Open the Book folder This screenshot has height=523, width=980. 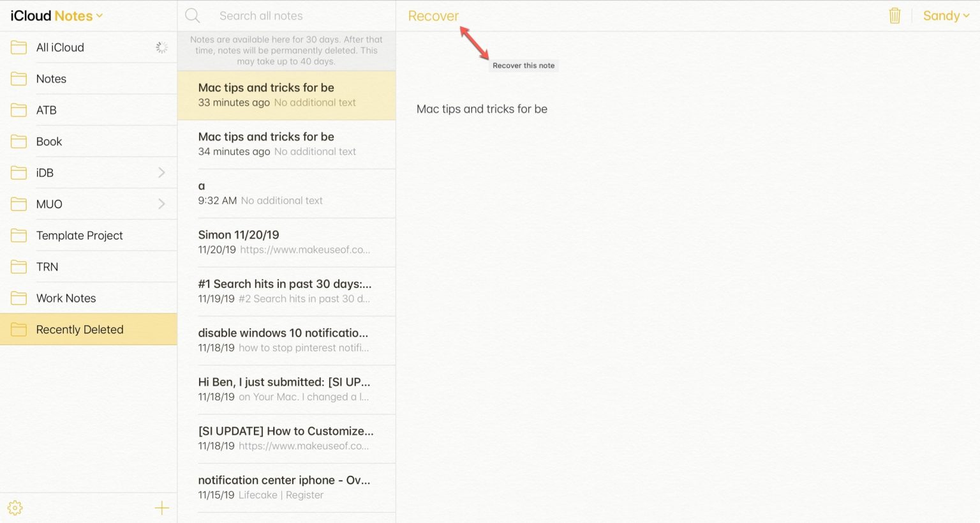pyautogui.click(x=49, y=141)
